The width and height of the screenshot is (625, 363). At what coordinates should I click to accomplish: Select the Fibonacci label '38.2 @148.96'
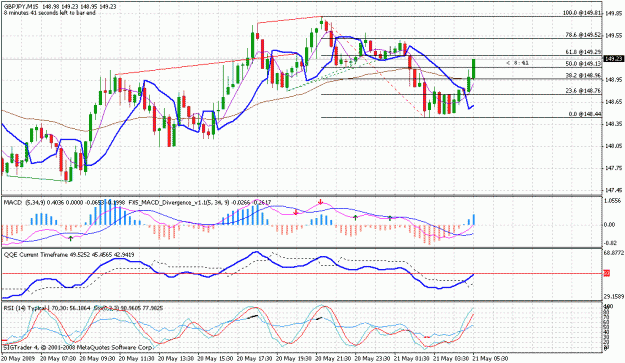point(584,75)
